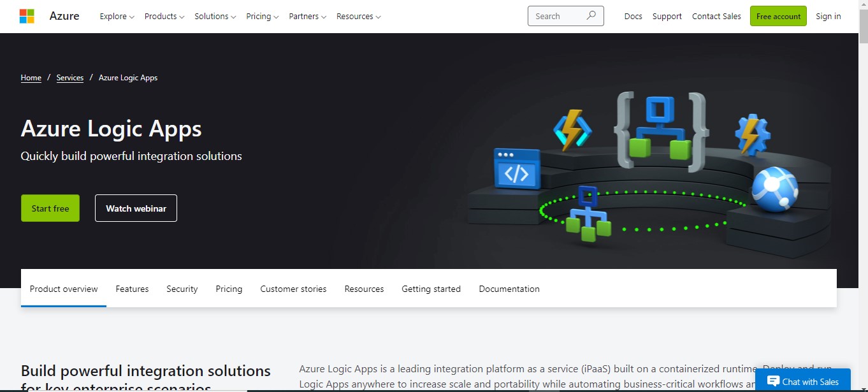
Task: Go to the Home breadcrumb
Action: point(31,78)
